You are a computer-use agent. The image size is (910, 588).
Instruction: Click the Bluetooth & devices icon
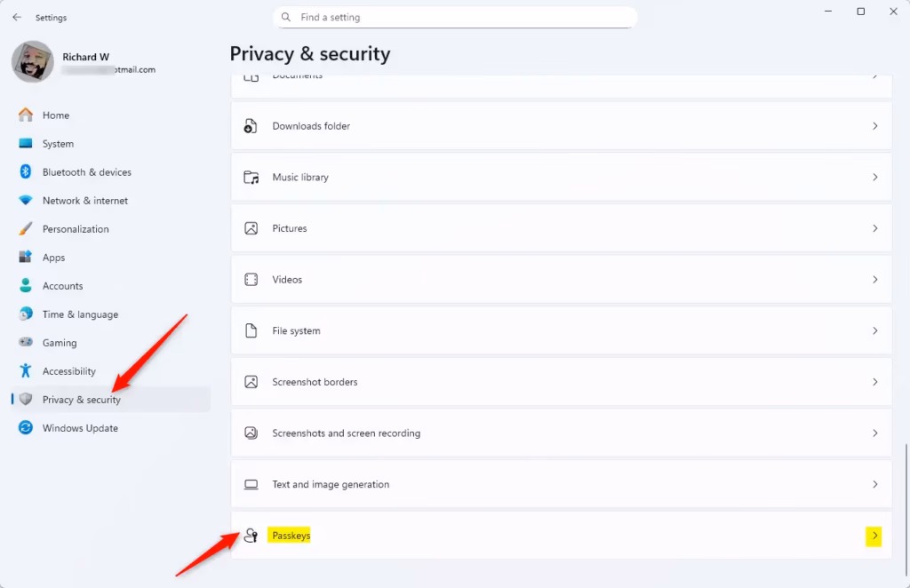(x=28, y=171)
